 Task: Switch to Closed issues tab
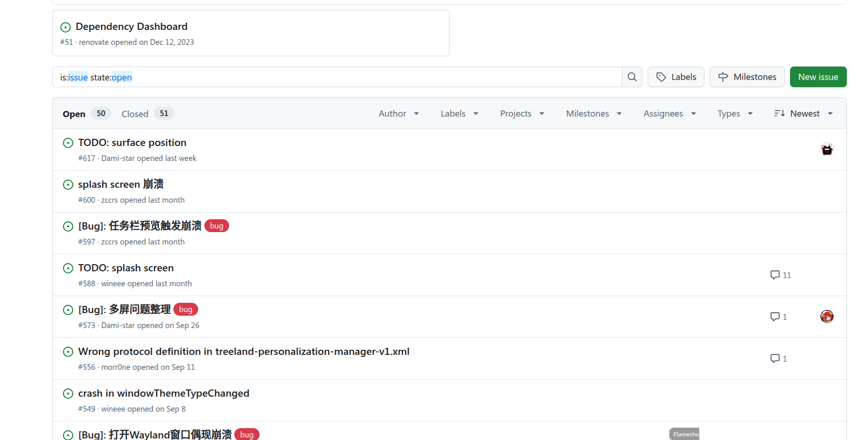tap(148, 113)
